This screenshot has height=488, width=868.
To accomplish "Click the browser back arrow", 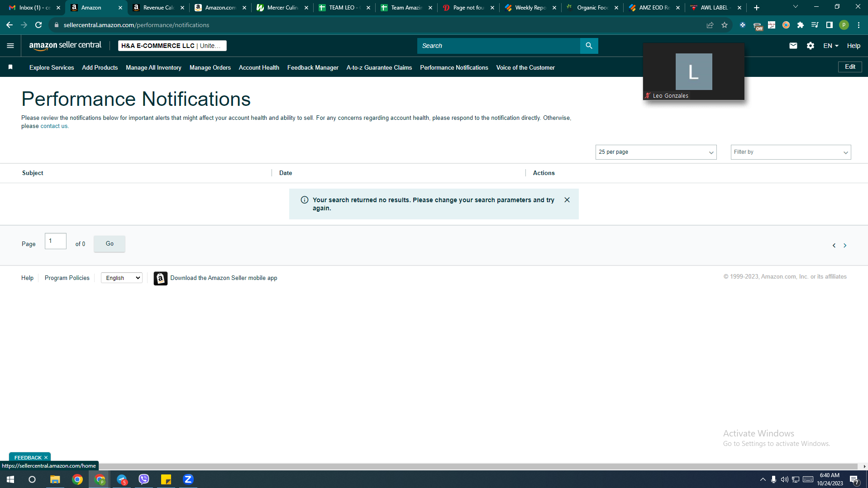I will point(10,25).
